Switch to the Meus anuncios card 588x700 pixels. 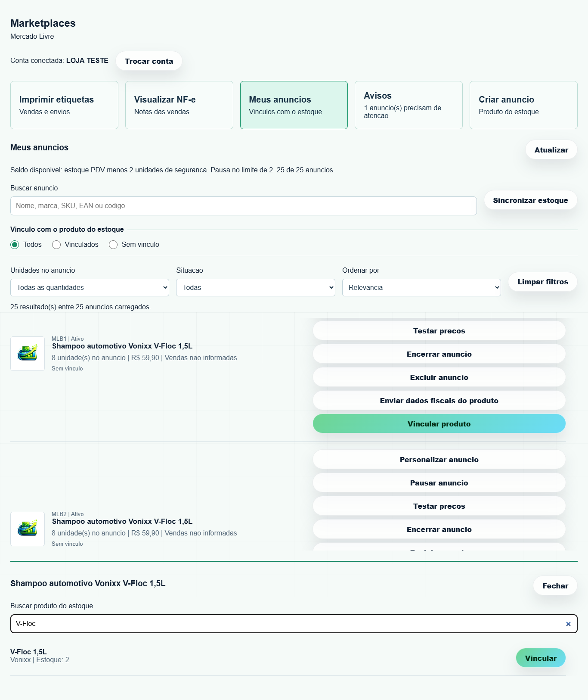(294, 105)
